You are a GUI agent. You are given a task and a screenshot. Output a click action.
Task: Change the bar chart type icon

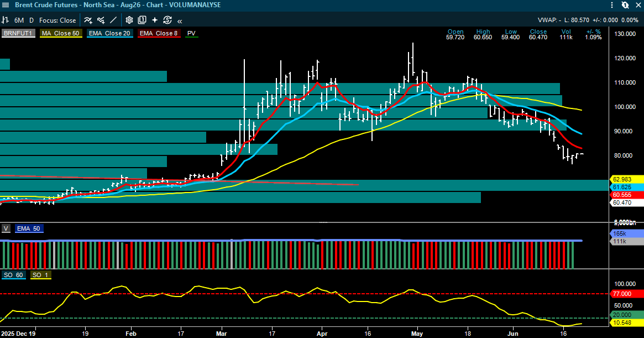(x=6, y=20)
